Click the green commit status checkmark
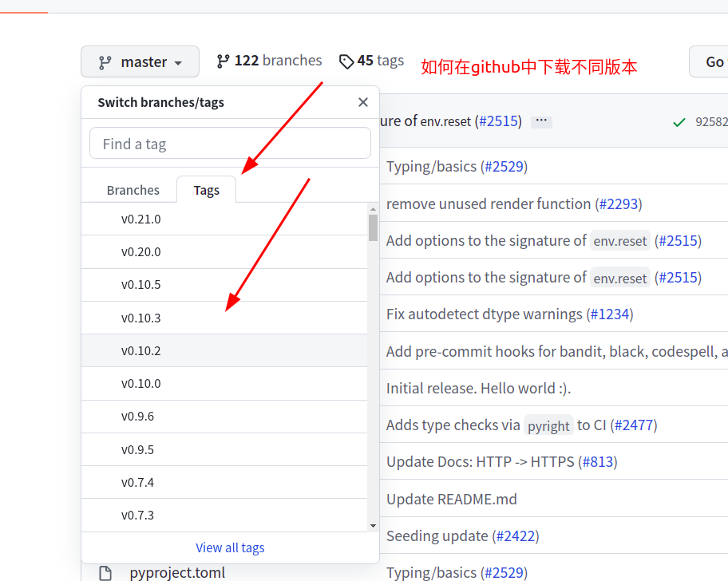This screenshot has height=581, width=728. click(x=679, y=122)
